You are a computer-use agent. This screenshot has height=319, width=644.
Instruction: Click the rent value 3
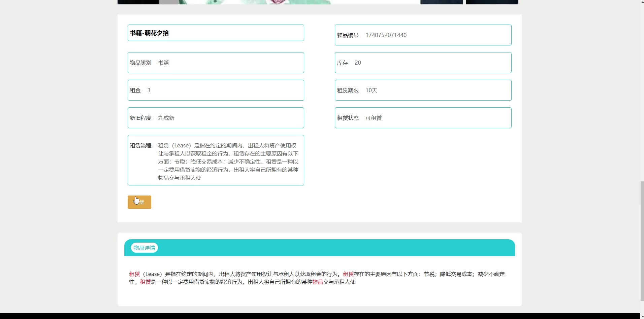pos(149,91)
